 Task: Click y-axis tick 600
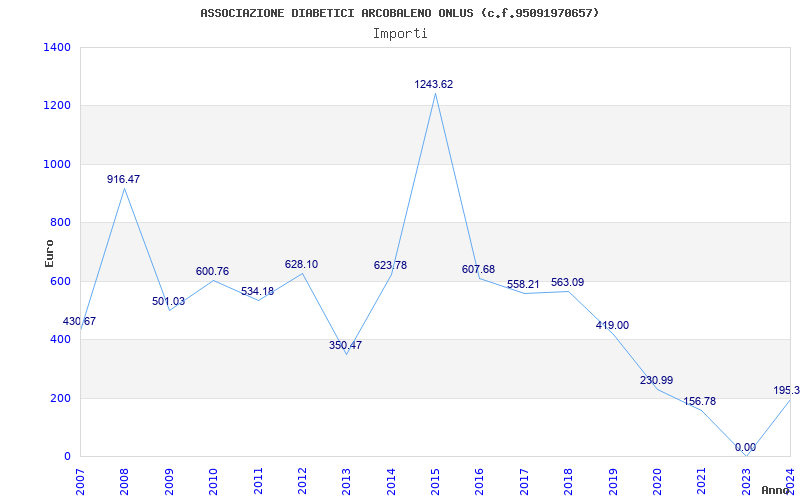pyautogui.click(x=60, y=281)
